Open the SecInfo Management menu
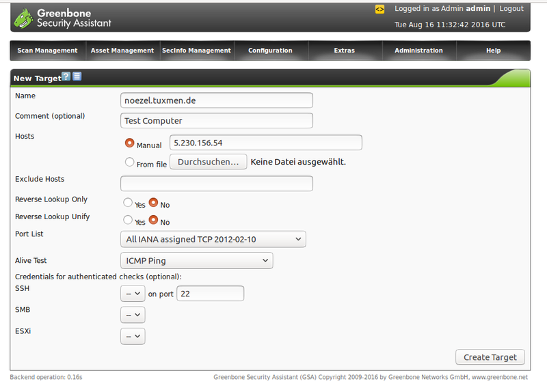This screenshot has height=392, width=547. tap(196, 51)
